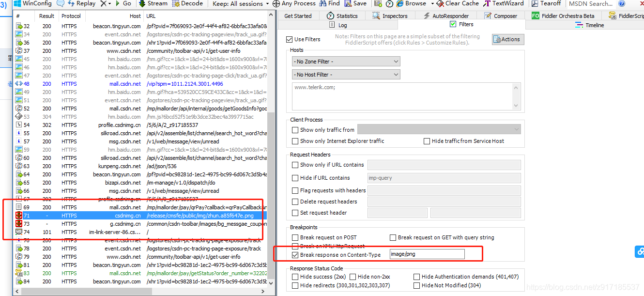Sort sessions by the Result column
Image resolution: width=644 pixels, height=296 pixels.
(46, 16)
